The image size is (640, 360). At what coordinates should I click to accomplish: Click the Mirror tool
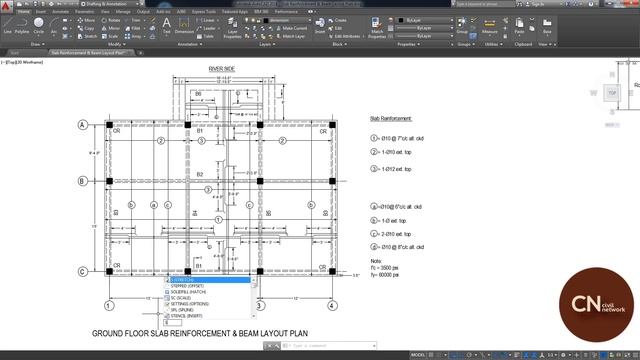111,28
